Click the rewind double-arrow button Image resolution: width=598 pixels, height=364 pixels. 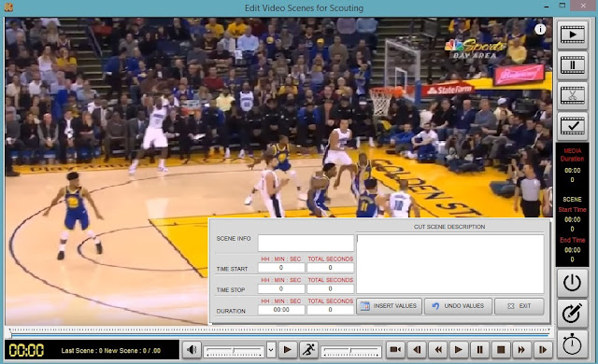pos(438,349)
